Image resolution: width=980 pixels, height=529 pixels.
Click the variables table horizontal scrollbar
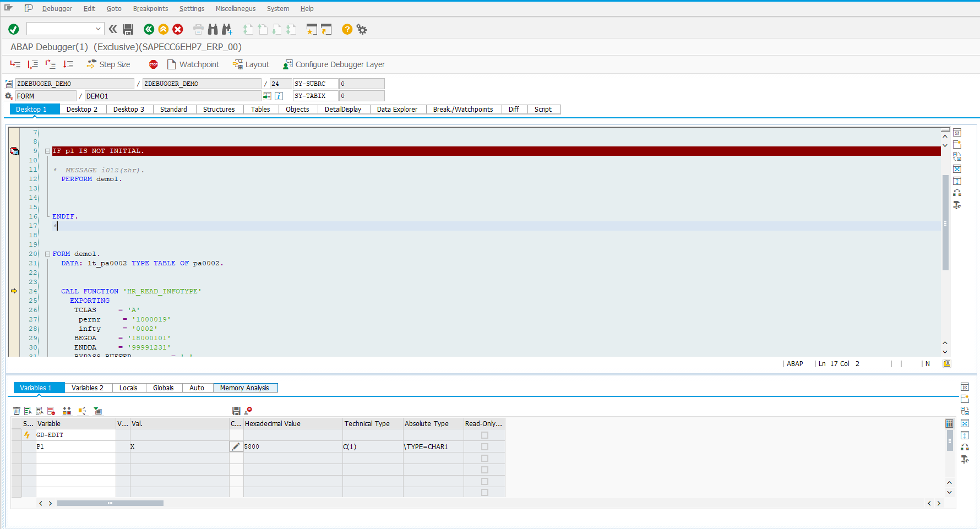coord(110,503)
